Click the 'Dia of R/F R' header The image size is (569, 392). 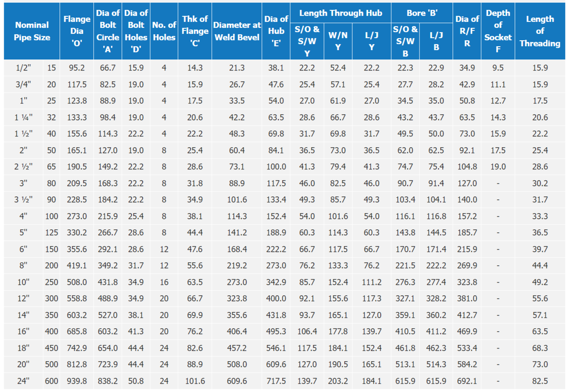[467, 31]
